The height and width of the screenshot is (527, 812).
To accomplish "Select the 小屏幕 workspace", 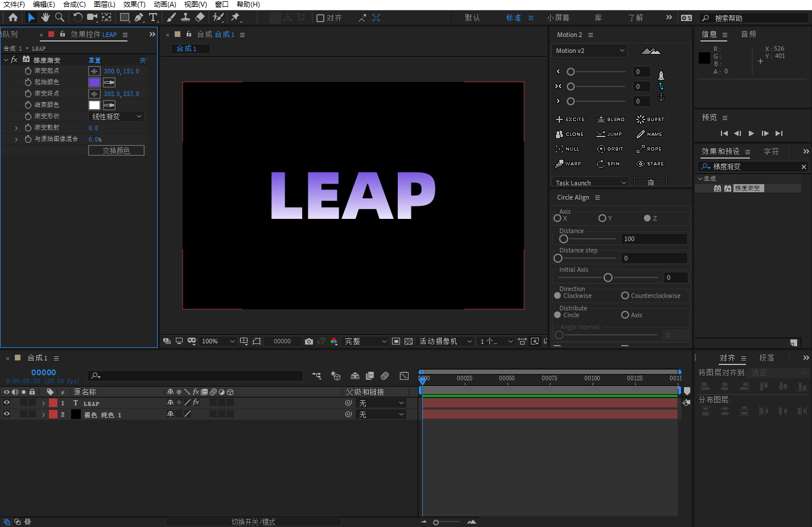I will (558, 18).
